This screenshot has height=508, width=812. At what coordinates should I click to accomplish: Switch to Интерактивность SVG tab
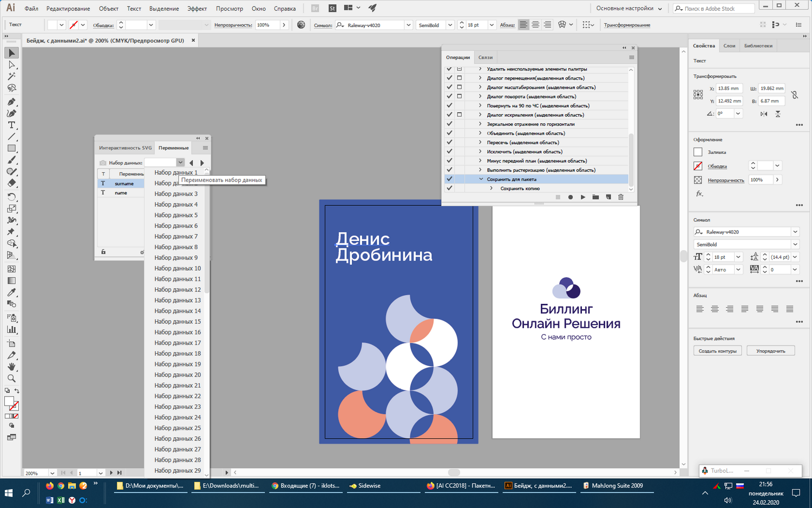[125, 148]
